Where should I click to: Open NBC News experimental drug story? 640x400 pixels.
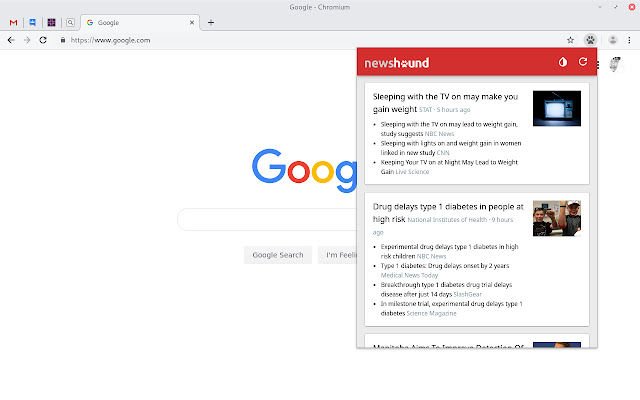pyautogui.click(x=449, y=251)
